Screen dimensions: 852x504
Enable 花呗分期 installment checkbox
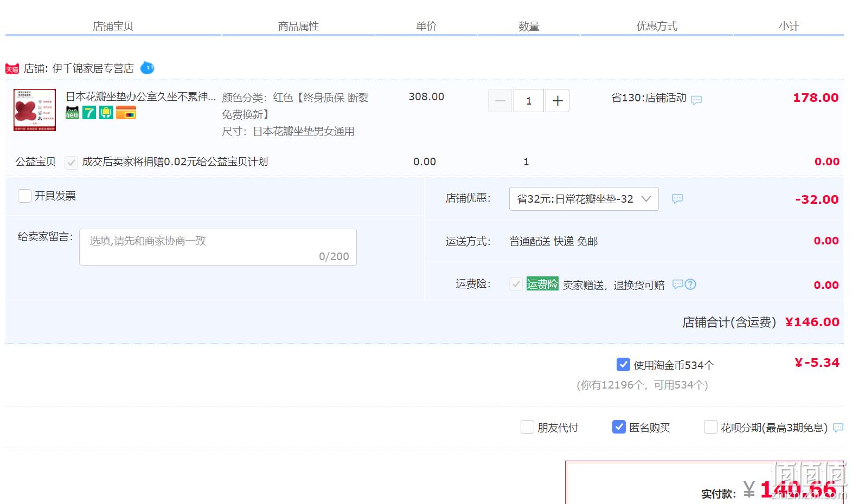(x=710, y=427)
